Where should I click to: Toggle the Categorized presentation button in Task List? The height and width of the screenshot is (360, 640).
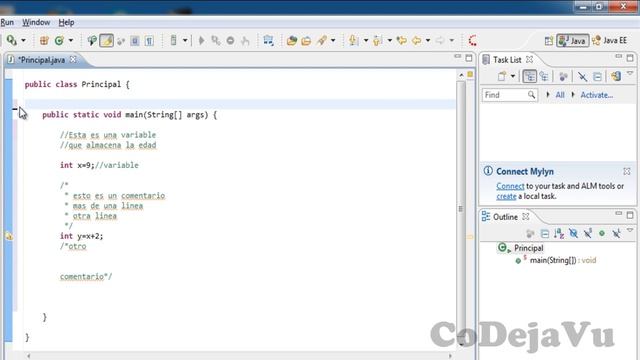click(529, 76)
